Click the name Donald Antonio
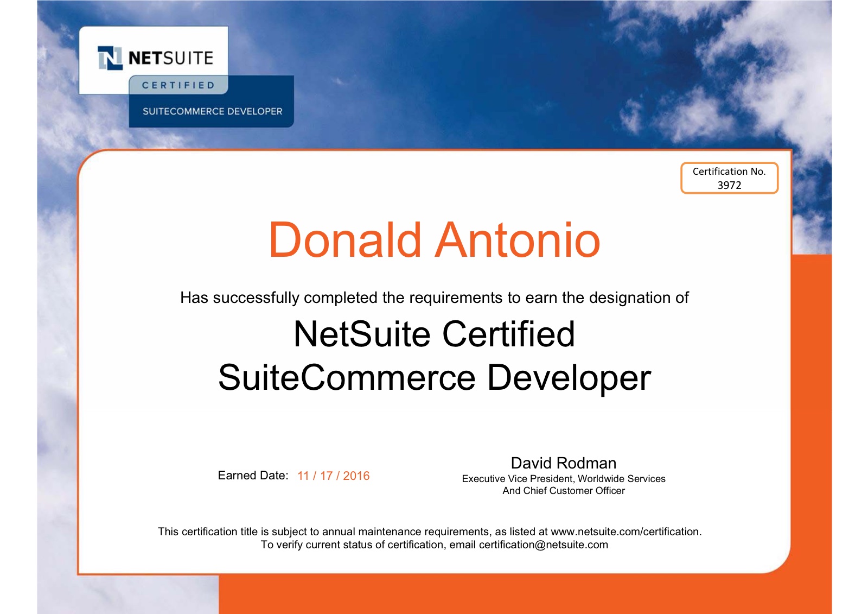The width and height of the screenshot is (868, 614). [435, 239]
